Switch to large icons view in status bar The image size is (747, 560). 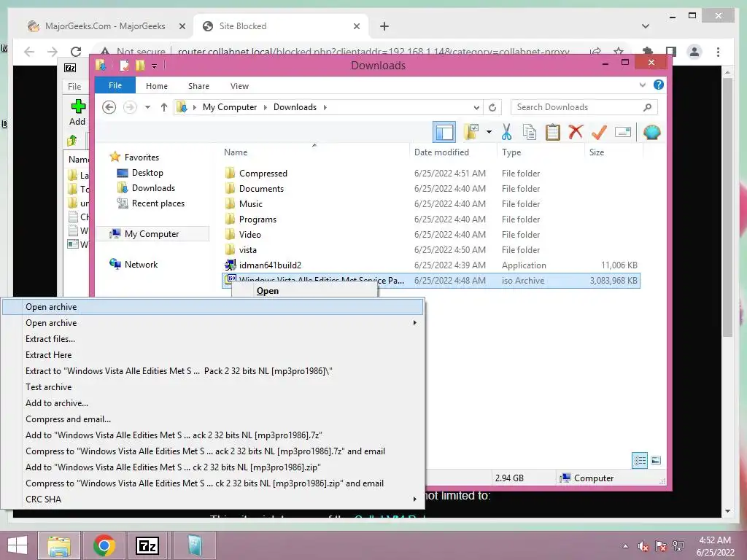(656, 460)
